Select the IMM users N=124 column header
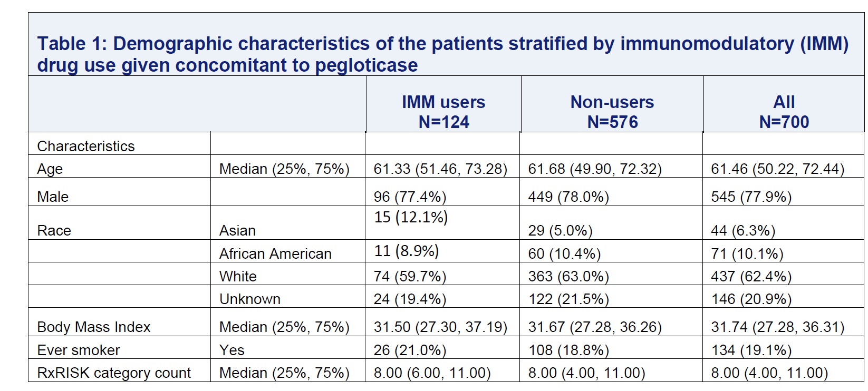The image size is (868, 391). [443, 112]
